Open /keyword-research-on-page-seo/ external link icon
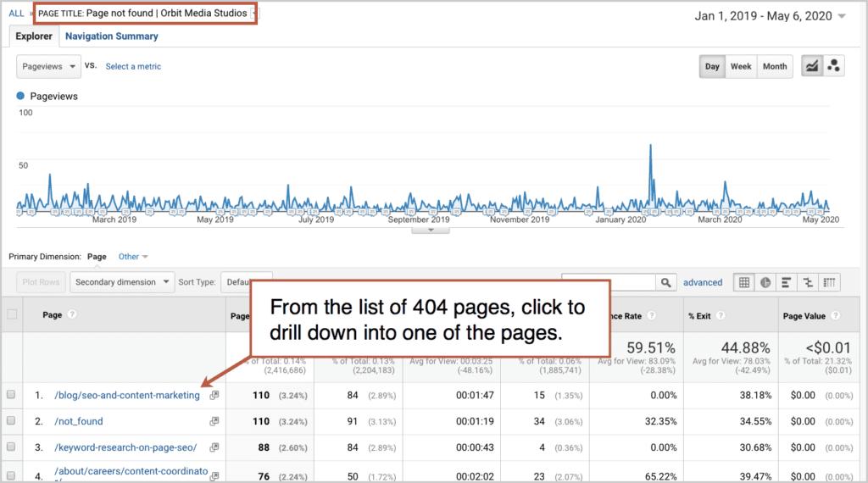The height and width of the screenshot is (483, 868). [214, 447]
